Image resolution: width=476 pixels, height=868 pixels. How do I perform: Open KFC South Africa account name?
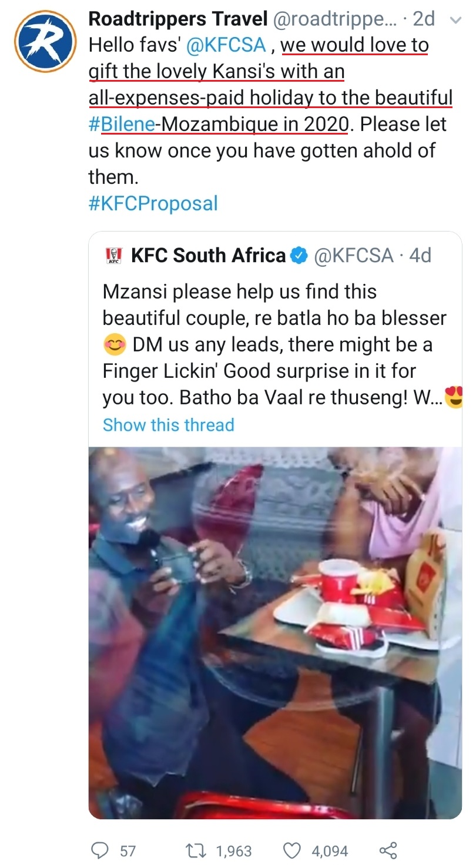(x=208, y=255)
